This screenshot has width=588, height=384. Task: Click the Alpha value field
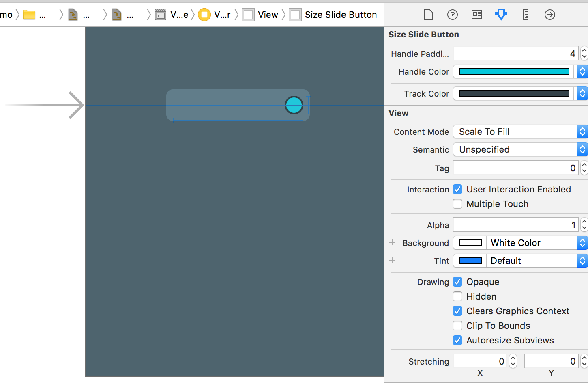(516, 225)
